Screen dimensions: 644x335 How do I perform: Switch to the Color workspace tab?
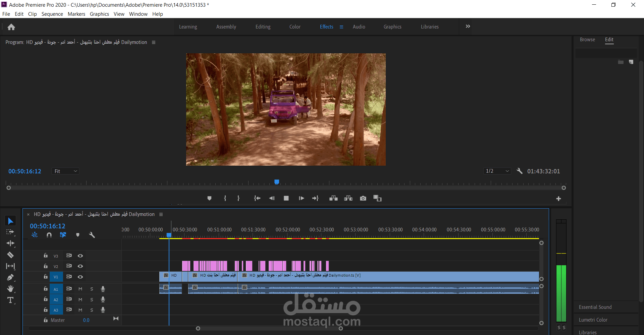point(295,27)
